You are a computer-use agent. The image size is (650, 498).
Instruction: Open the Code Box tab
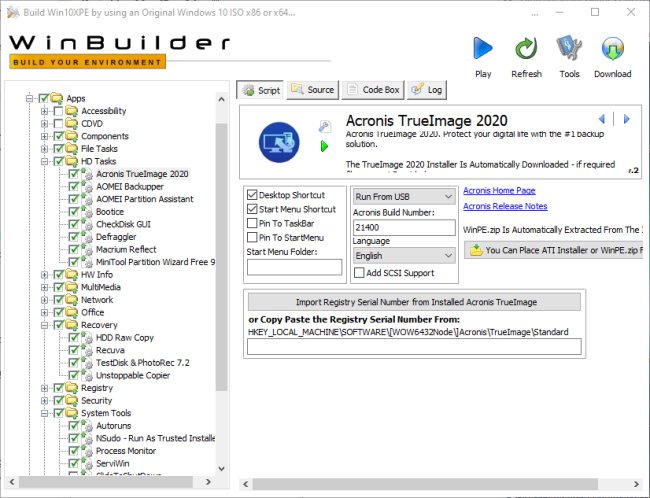373,90
